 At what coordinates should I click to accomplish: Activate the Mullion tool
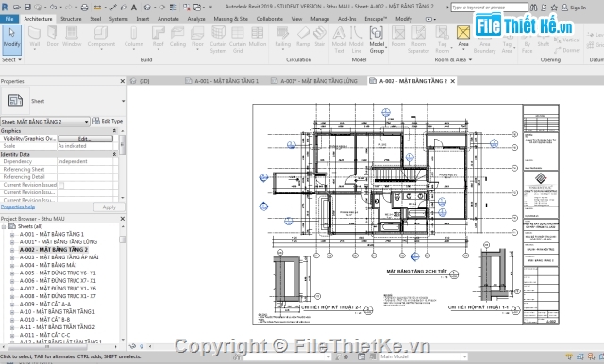pos(258,38)
